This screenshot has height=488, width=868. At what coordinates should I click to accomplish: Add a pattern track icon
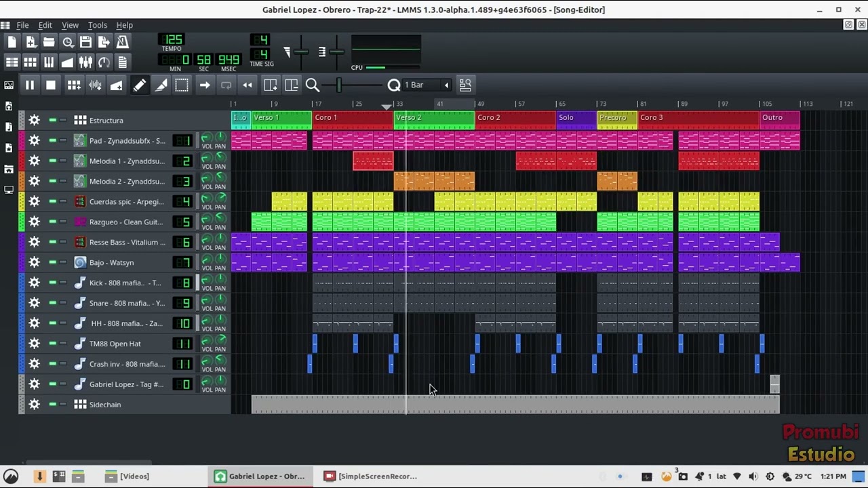click(74, 85)
